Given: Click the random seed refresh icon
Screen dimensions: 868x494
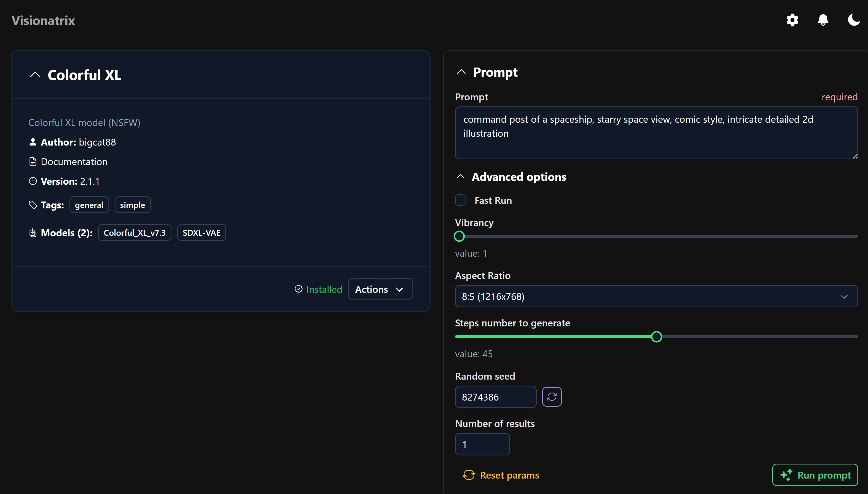Looking at the screenshot, I should [552, 397].
